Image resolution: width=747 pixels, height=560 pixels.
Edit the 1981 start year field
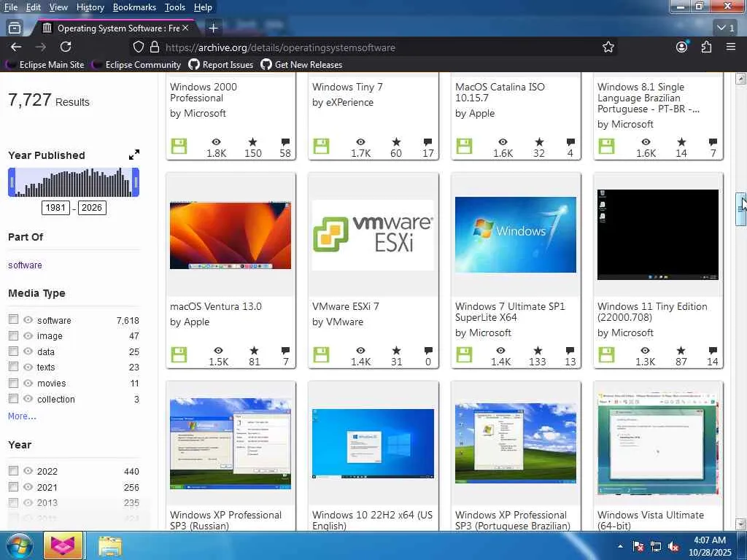click(55, 207)
